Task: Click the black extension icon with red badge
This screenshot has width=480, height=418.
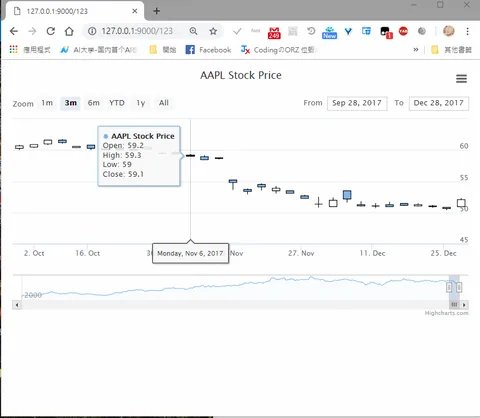Action: [386, 32]
